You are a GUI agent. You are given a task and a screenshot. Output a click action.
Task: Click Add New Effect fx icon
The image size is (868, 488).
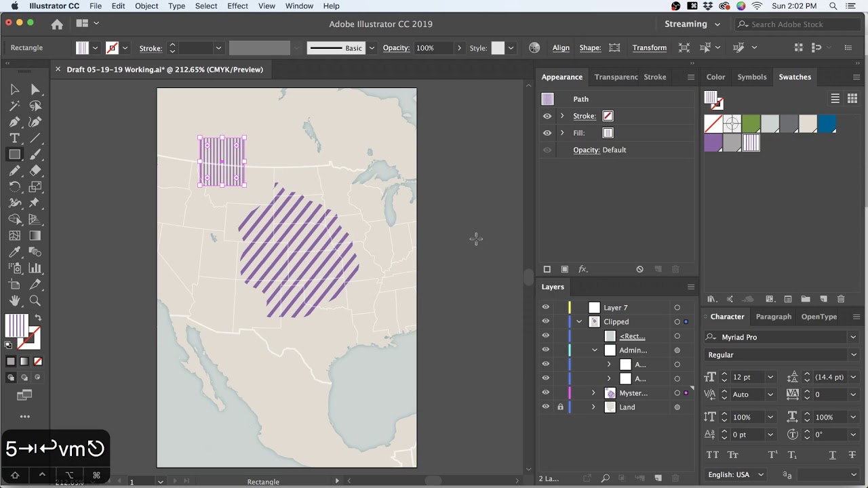(x=583, y=269)
